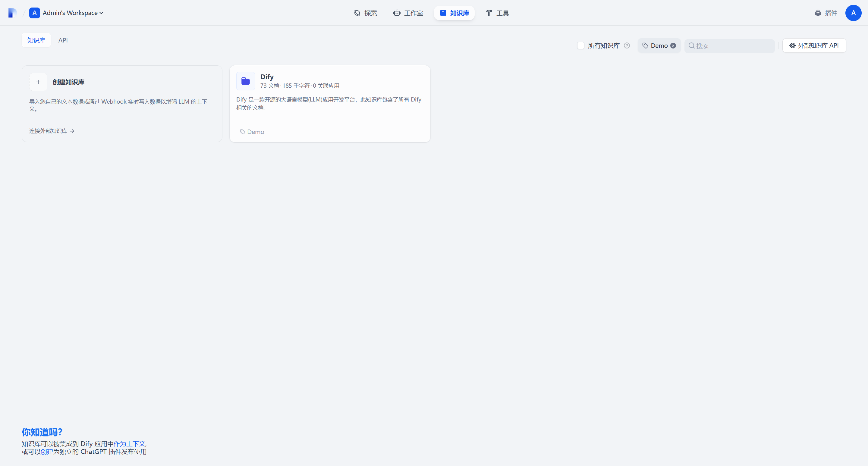The height and width of the screenshot is (466, 868).
Task: Open the 工作室 Studio navigation tab
Action: [x=408, y=13]
